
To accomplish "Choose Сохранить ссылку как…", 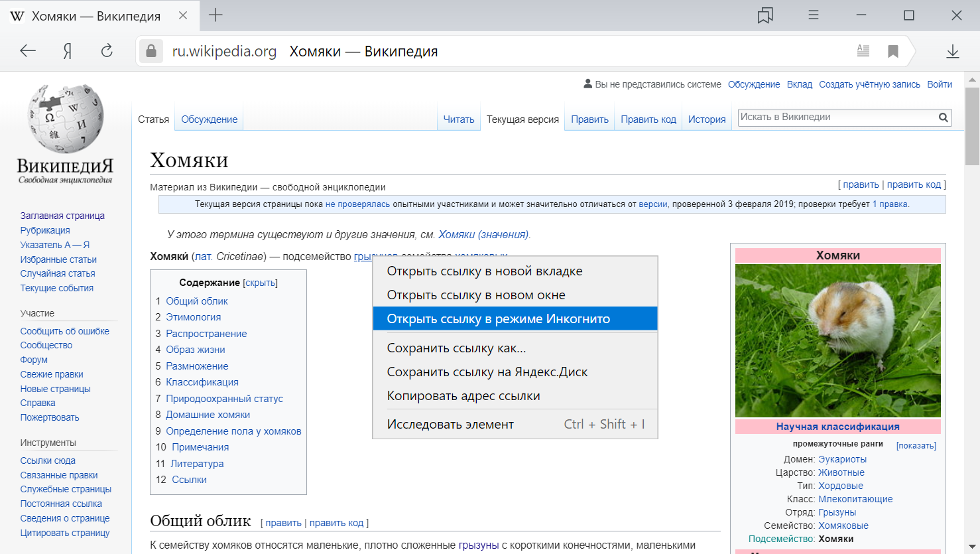I will pos(515,348).
